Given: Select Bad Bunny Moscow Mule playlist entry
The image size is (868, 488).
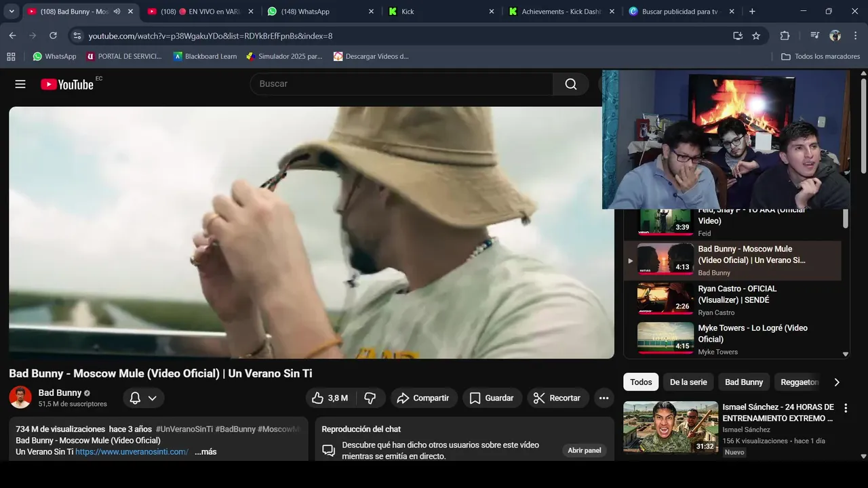Looking at the screenshot, I should click(x=732, y=260).
